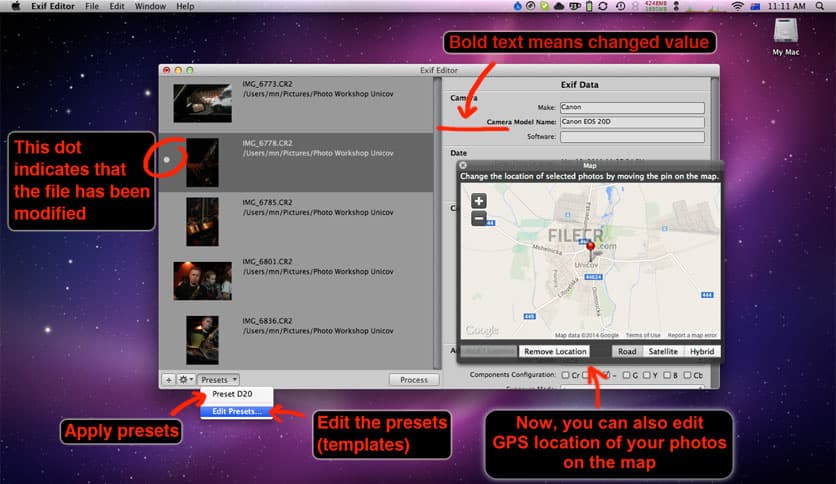Close the Map popup with its X button
The height and width of the screenshot is (484, 836).
click(463, 166)
